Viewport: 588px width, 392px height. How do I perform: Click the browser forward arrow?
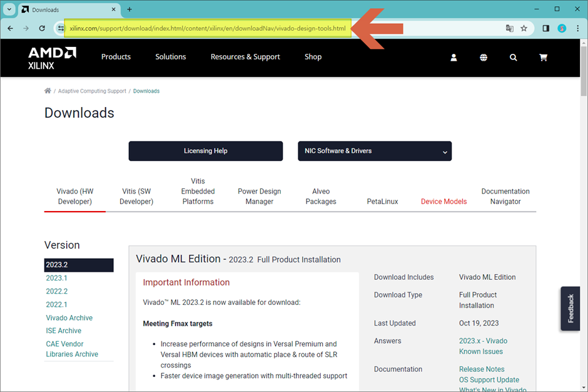26,29
